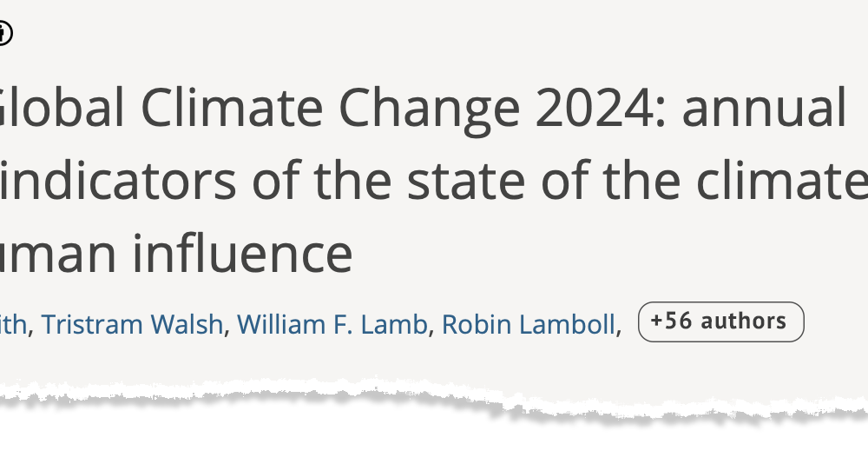The width and height of the screenshot is (868, 464).
Task: Expand the +56 authors list
Action: (x=720, y=322)
